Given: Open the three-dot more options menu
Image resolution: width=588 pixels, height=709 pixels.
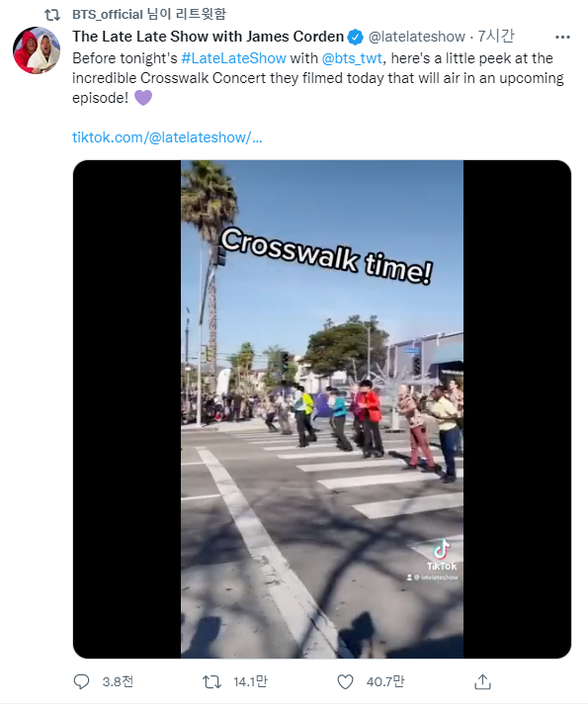Looking at the screenshot, I should click(562, 37).
